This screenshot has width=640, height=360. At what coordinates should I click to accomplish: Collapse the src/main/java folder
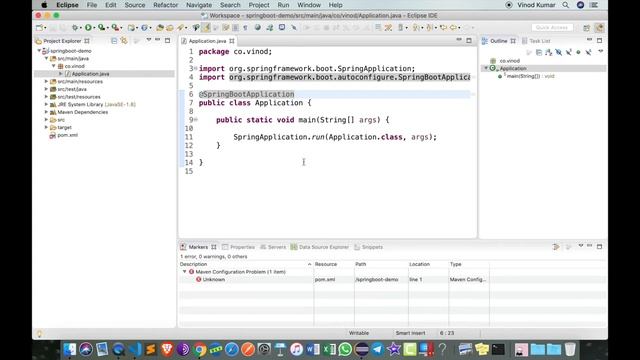pos(47,59)
